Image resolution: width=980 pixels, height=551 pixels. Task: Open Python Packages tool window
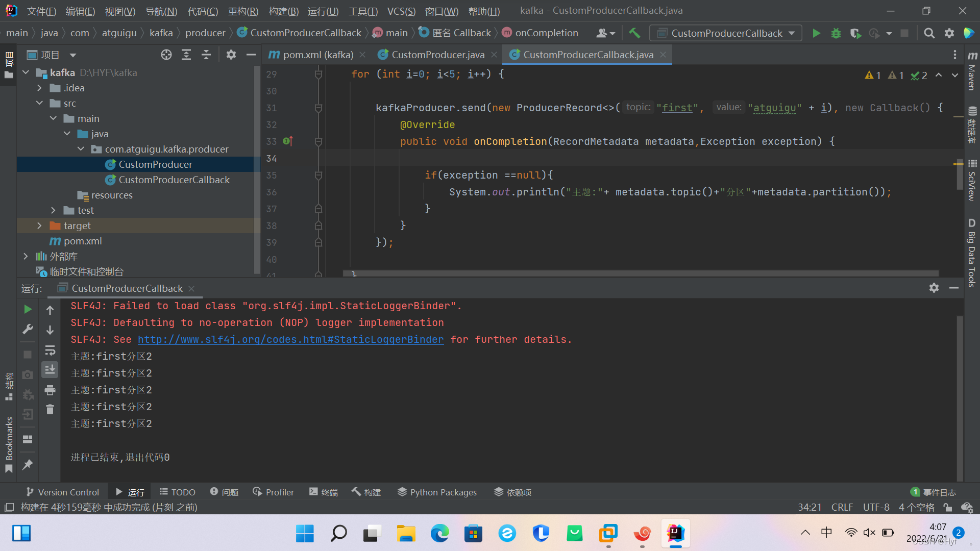click(437, 492)
